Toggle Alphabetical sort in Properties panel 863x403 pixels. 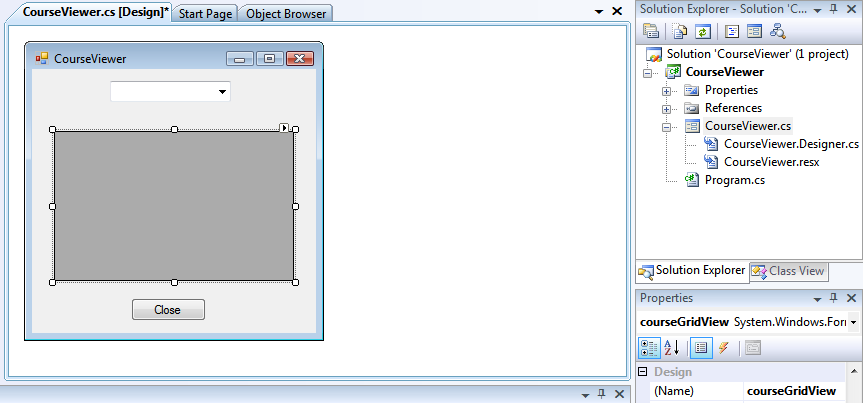pos(671,348)
